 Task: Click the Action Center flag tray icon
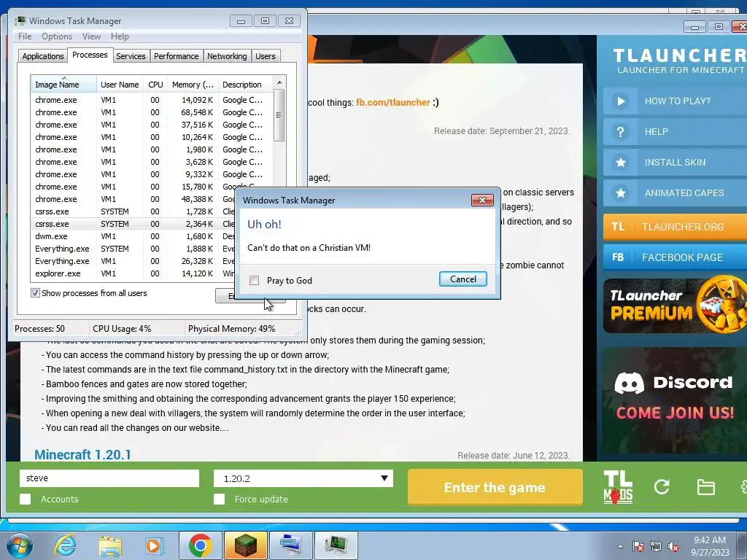point(638,546)
